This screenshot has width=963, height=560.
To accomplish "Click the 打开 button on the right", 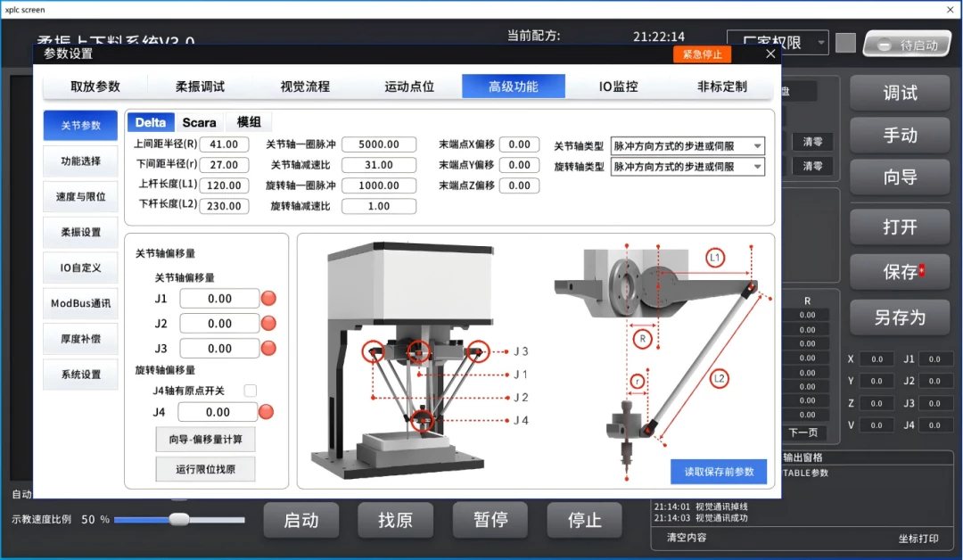I will click(x=900, y=226).
